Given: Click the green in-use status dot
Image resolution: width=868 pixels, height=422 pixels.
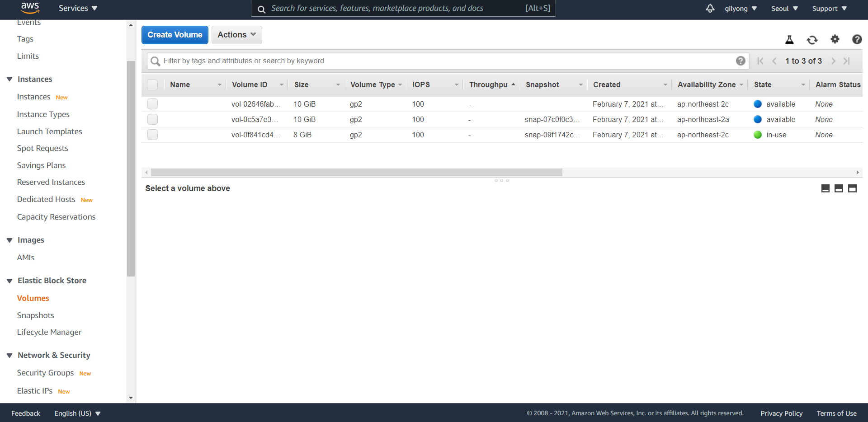Looking at the screenshot, I should [x=758, y=135].
